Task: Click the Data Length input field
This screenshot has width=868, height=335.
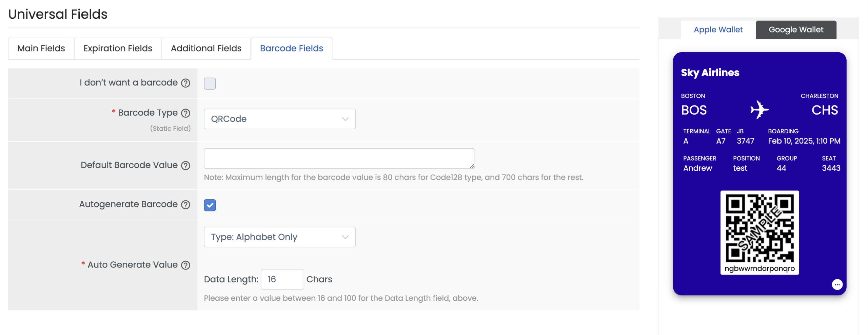Action: point(282,279)
